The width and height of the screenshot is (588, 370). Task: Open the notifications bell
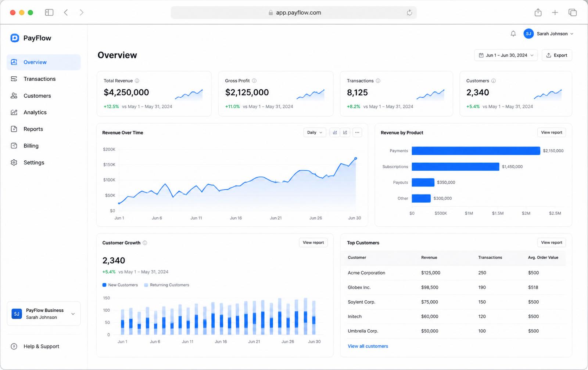coord(513,34)
